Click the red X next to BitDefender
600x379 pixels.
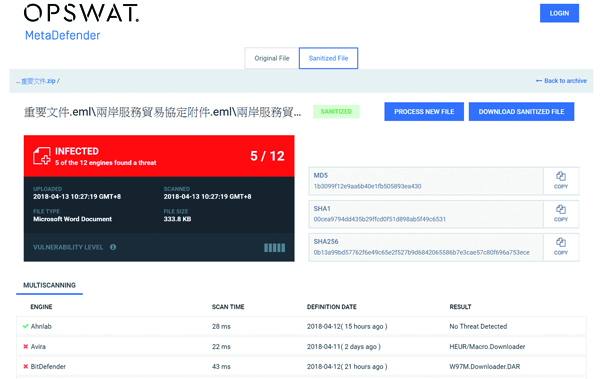coord(26,366)
